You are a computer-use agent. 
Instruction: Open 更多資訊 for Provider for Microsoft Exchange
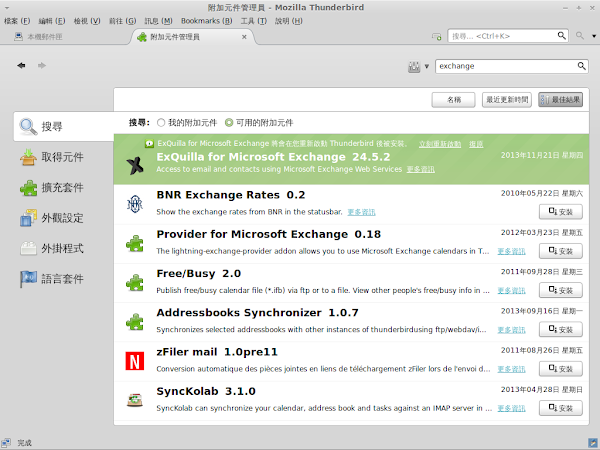(511, 251)
